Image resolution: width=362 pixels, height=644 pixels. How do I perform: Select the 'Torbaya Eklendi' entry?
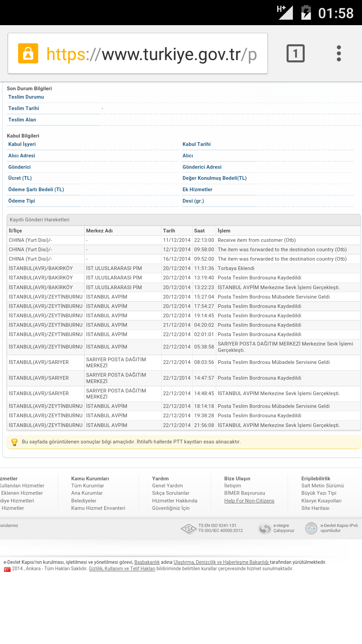click(x=236, y=268)
